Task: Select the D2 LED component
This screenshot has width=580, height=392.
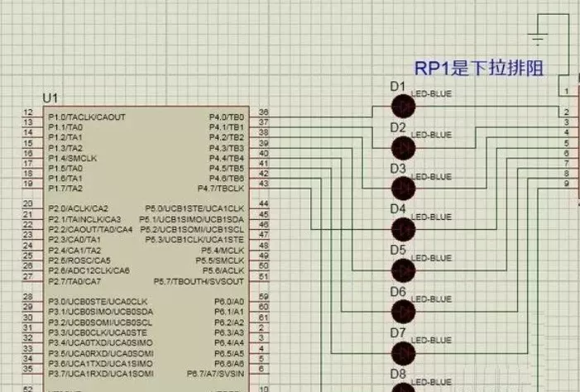Action: pyautogui.click(x=403, y=147)
